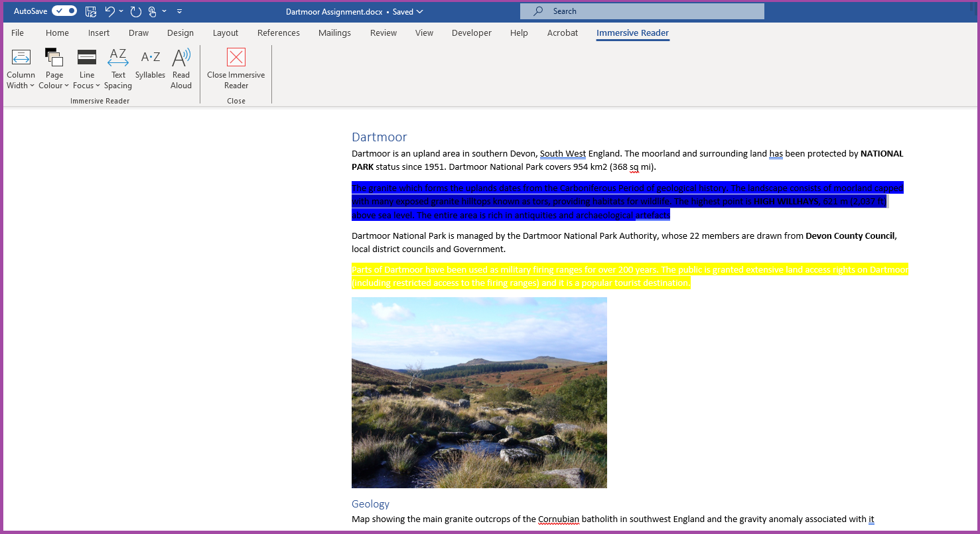The image size is (980, 534).
Task: Click the Text Spacing icon
Action: point(118,66)
